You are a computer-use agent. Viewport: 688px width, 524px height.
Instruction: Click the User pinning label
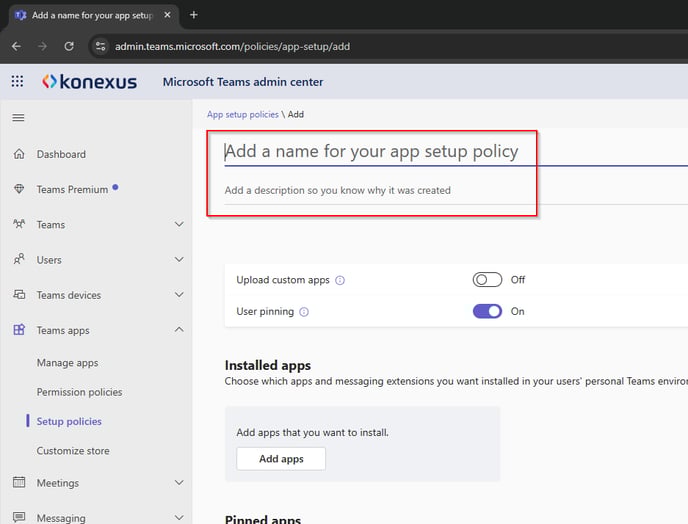click(x=265, y=312)
